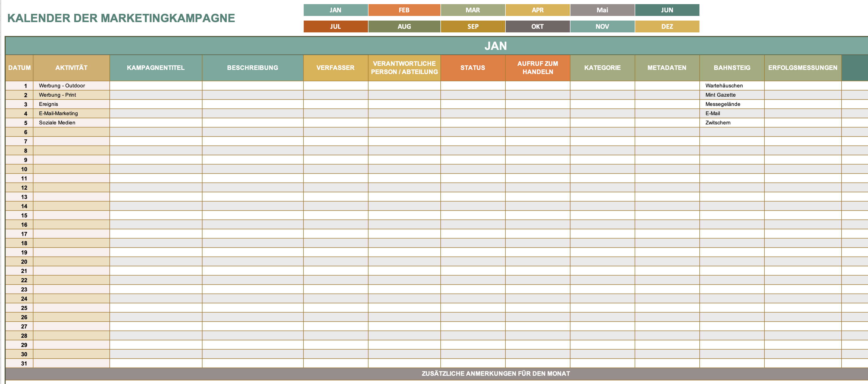Click the STATUS column header
The height and width of the screenshot is (384, 868).
pos(473,68)
